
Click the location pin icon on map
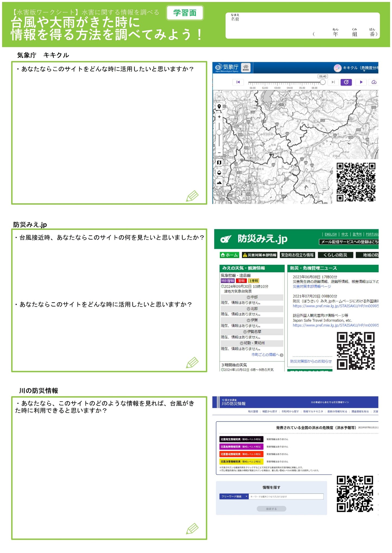click(x=219, y=107)
